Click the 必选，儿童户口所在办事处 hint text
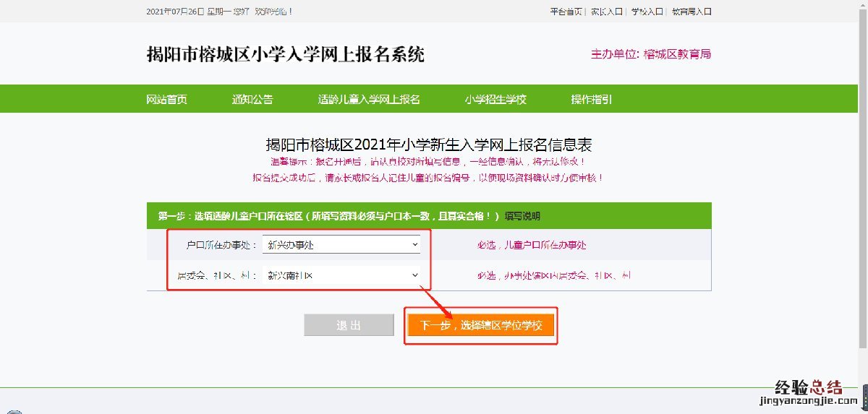The image size is (868, 414). [532, 245]
